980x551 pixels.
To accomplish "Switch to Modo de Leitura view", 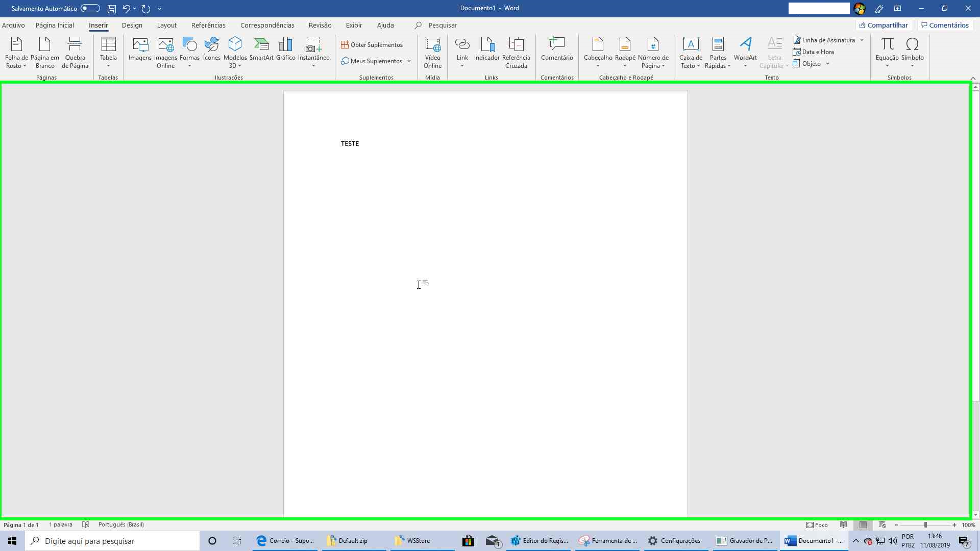I will click(844, 525).
